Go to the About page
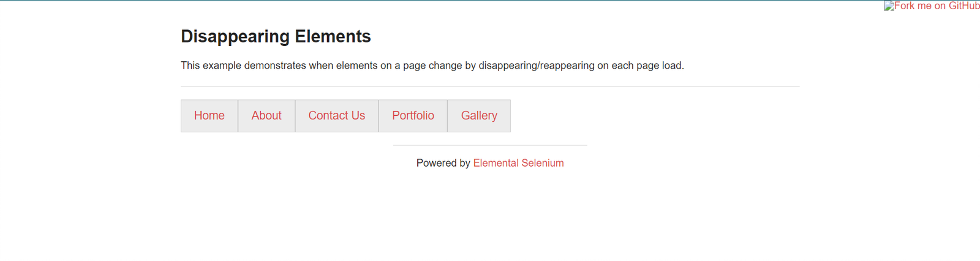980x261 pixels. point(266,116)
